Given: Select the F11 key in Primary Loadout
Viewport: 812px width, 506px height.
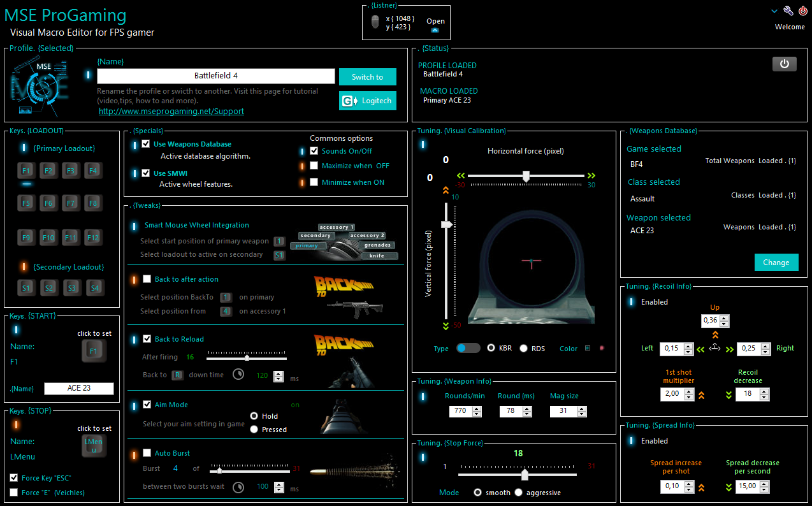Looking at the screenshot, I should tap(71, 238).
